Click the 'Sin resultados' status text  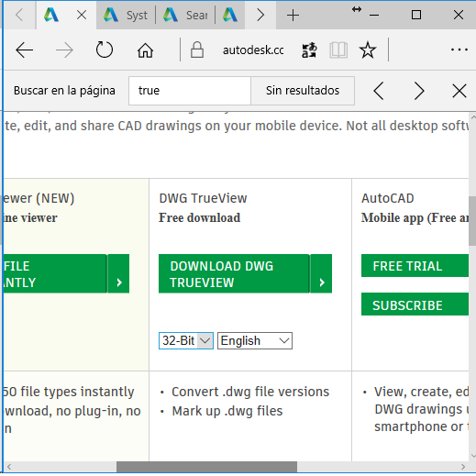tap(303, 91)
